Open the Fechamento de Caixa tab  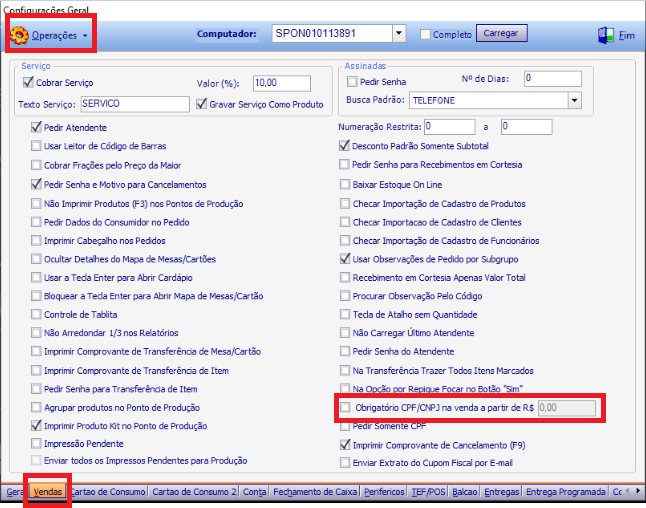point(315,492)
